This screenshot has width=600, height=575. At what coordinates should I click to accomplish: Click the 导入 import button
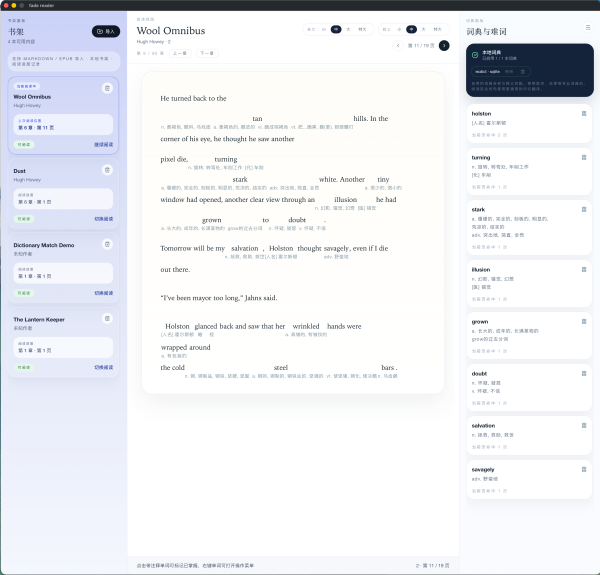coord(105,31)
